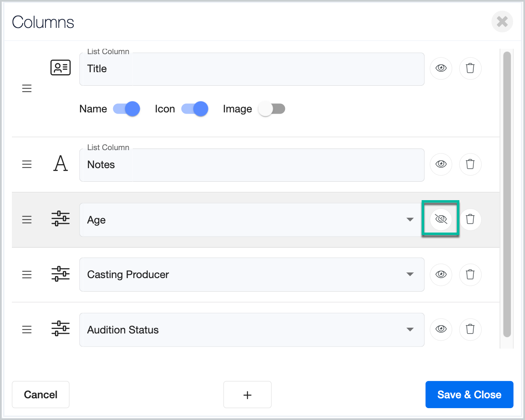Click the text type icon beside Notes

61,163
